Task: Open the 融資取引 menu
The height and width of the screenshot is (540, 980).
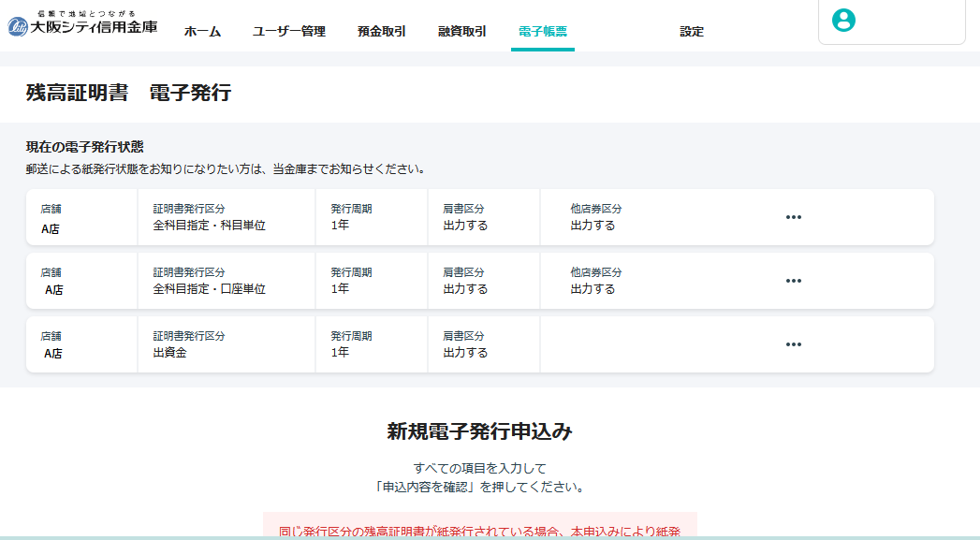Action: [461, 31]
